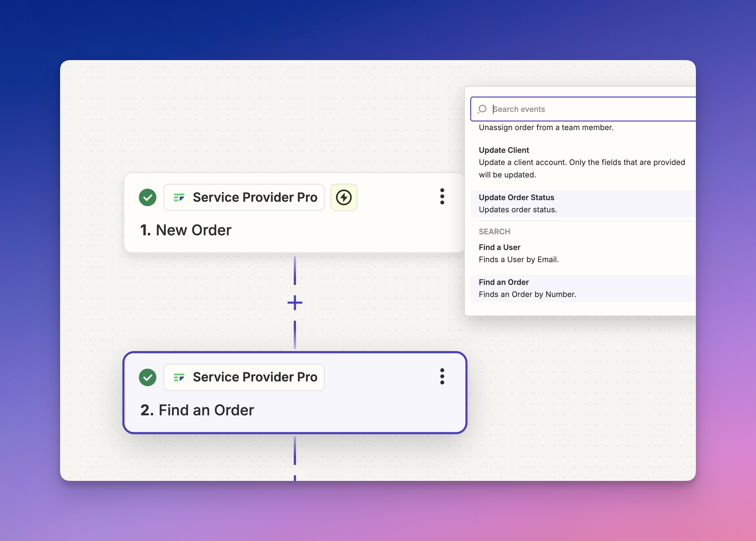Click the three-dot menu icon on step 1
Viewport: 756px width, 541px height.
click(x=442, y=197)
